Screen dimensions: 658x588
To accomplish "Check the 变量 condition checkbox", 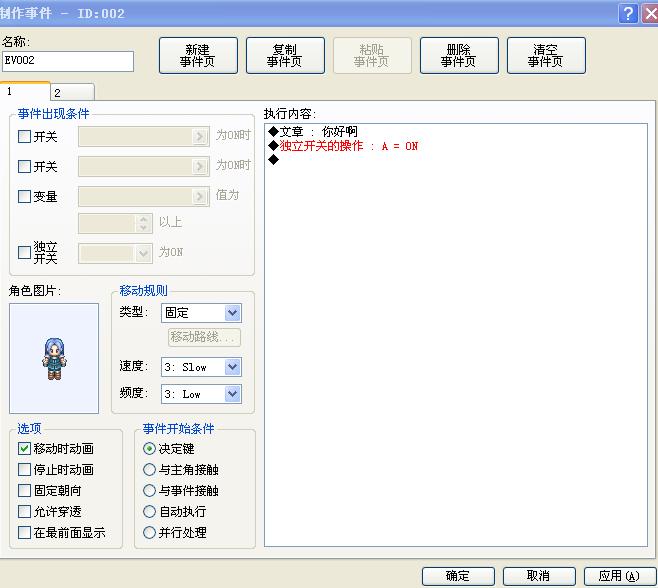I will [24, 196].
